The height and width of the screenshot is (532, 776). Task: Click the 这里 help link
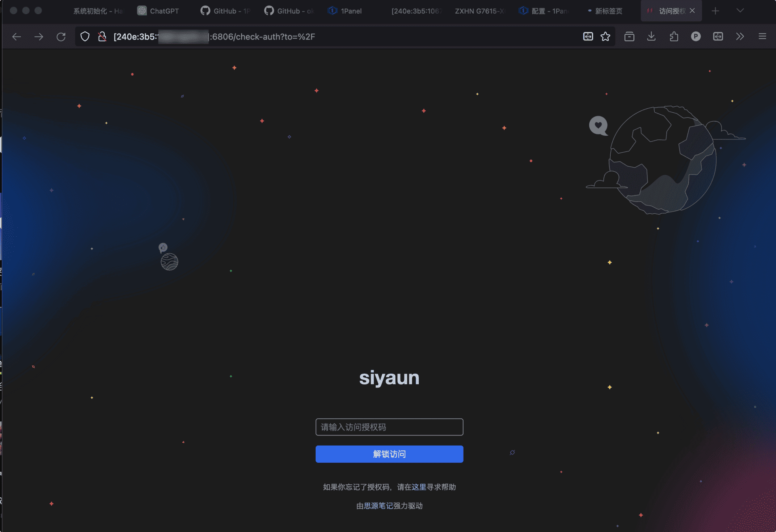pyautogui.click(x=419, y=487)
